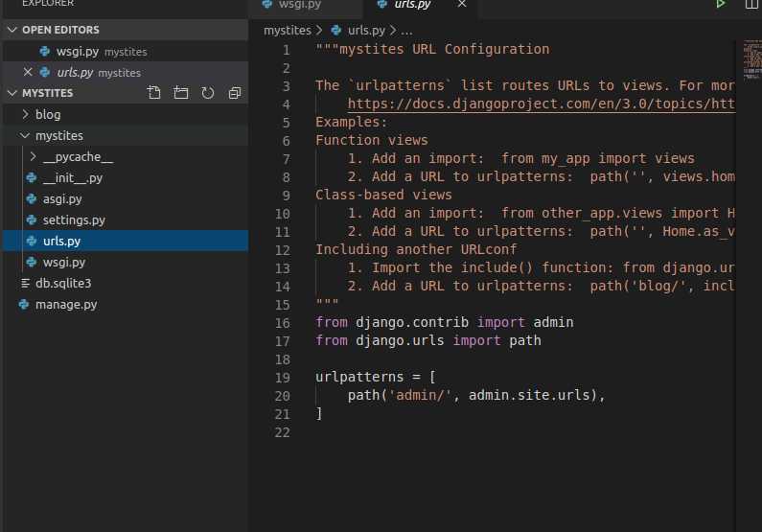Refresh the explorer file tree
Image resolution: width=762 pixels, height=532 pixels.
coord(208,92)
